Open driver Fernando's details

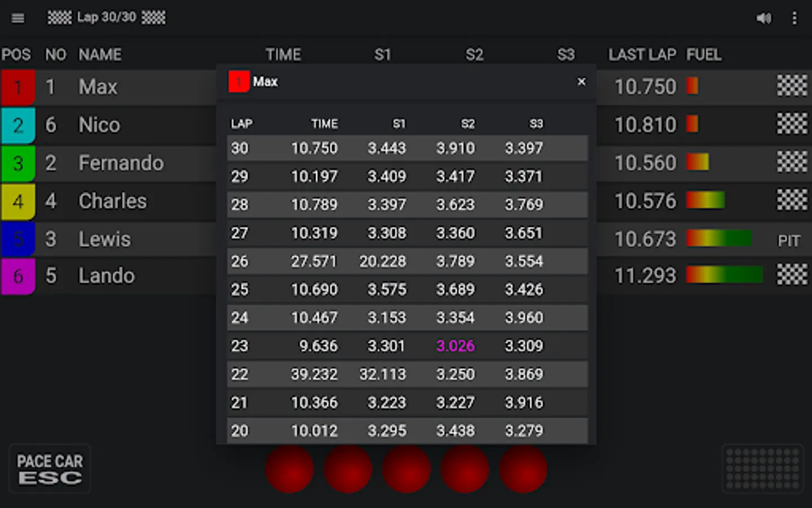click(121, 163)
